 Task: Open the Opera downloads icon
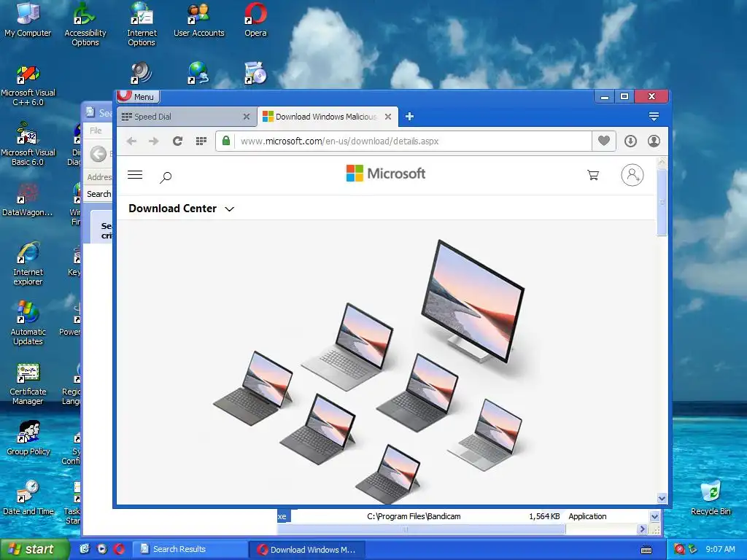(x=630, y=141)
